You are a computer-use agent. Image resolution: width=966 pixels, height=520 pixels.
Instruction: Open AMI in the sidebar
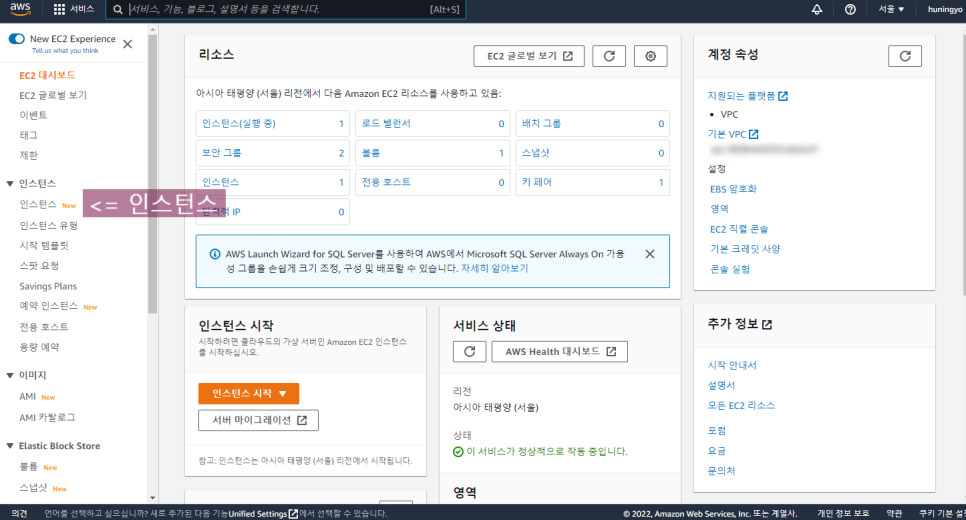pyautogui.click(x=28, y=397)
